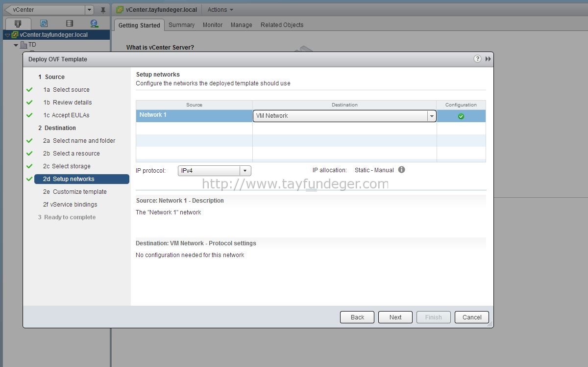588x367 pixels.
Task: Go to step 2b Select a resource
Action: [71, 154]
